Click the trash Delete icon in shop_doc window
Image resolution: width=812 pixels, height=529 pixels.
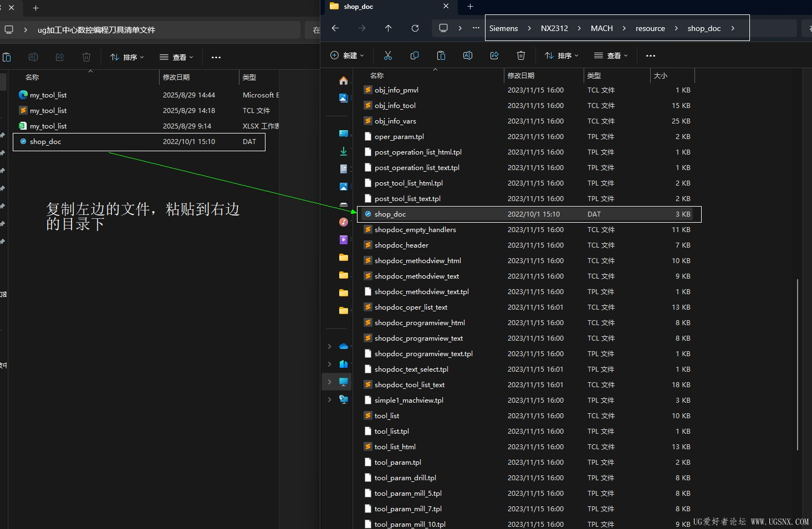point(520,55)
